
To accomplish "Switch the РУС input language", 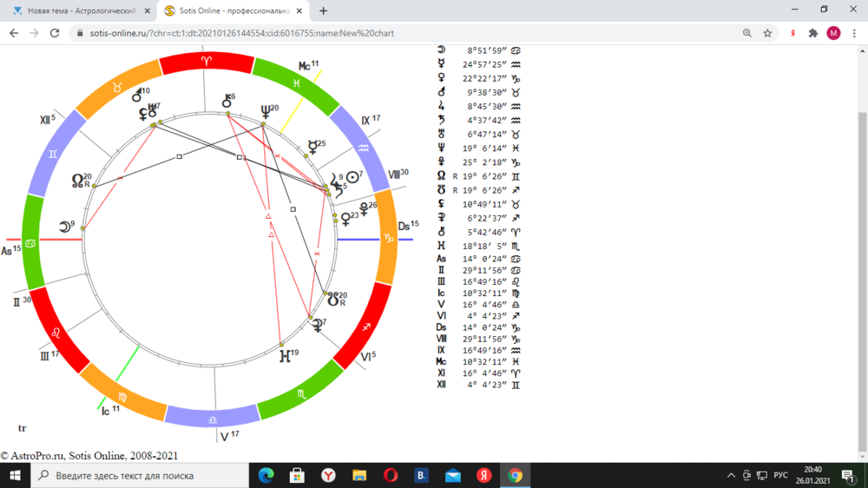I will tap(780, 475).
